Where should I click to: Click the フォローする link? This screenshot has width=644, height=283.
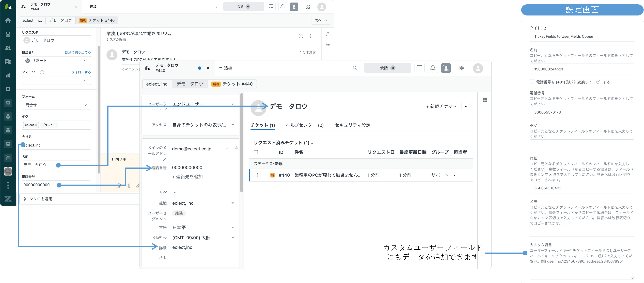(x=81, y=72)
